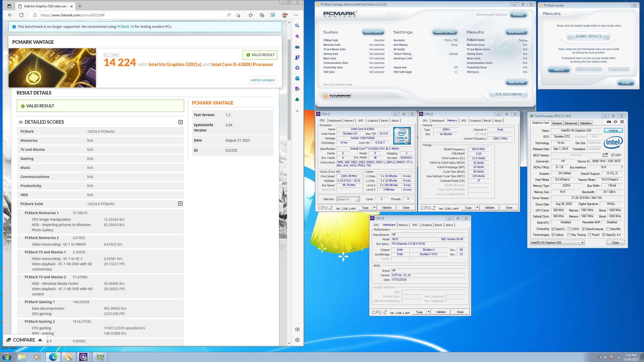Toggle the OpenCL checkbox
This screenshot has width=644, height=362.
(x=553, y=229)
